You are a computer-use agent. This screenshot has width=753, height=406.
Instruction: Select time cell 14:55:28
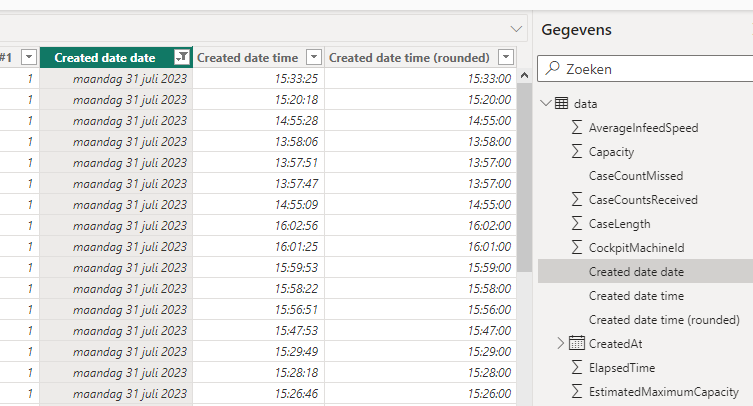pos(259,121)
